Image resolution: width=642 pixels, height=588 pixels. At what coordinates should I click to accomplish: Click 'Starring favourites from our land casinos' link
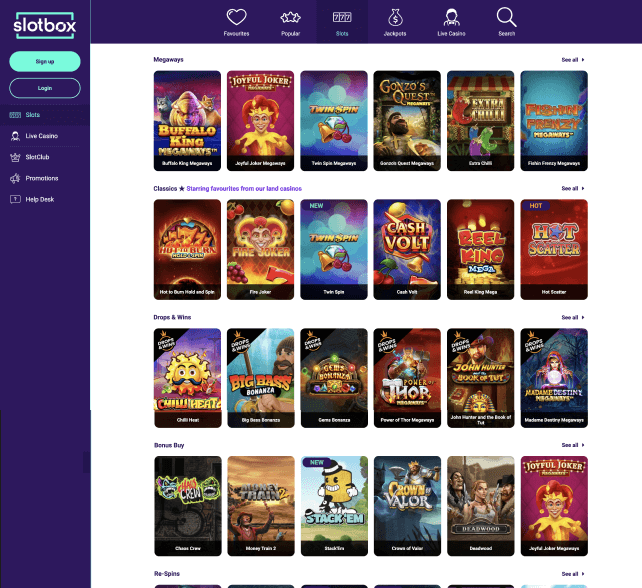[x=244, y=189]
